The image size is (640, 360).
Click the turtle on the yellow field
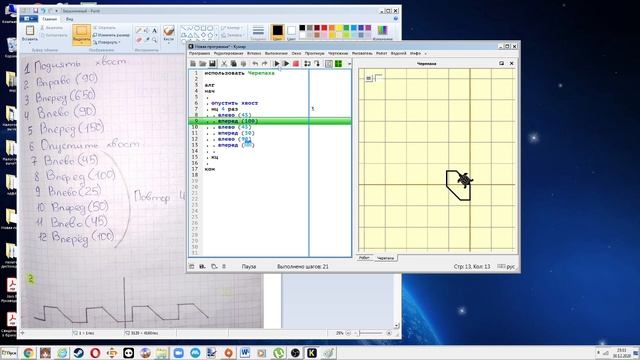[464, 180]
